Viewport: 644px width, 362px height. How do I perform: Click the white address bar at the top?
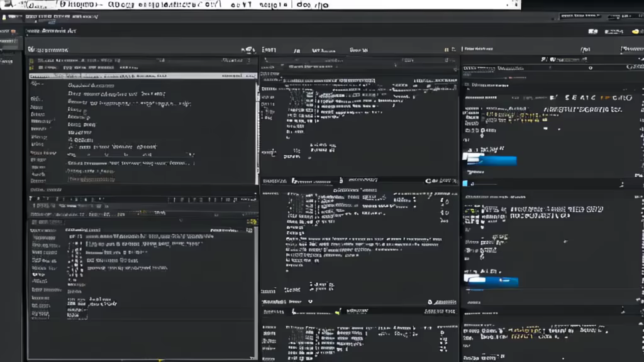click(x=261, y=4)
